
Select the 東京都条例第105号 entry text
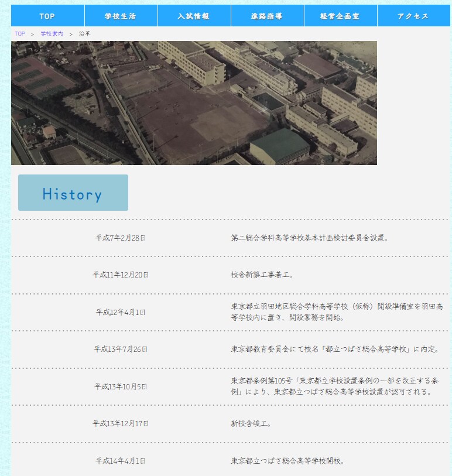tap(334, 386)
